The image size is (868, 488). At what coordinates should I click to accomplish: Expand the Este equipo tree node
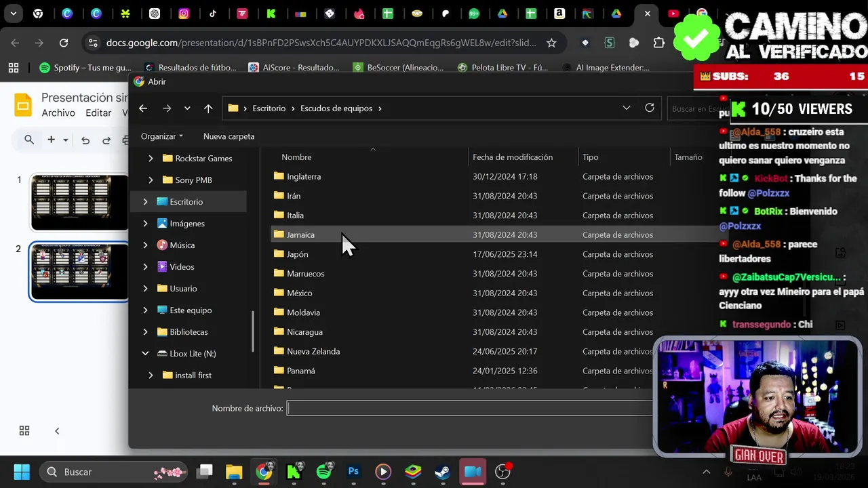(145, 310)
